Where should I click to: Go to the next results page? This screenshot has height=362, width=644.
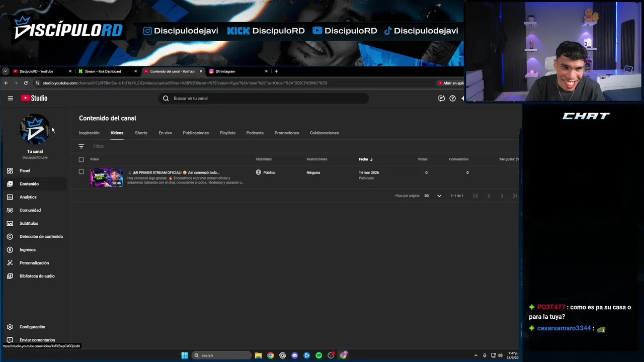pyautogui.click(x=502, y=196)
